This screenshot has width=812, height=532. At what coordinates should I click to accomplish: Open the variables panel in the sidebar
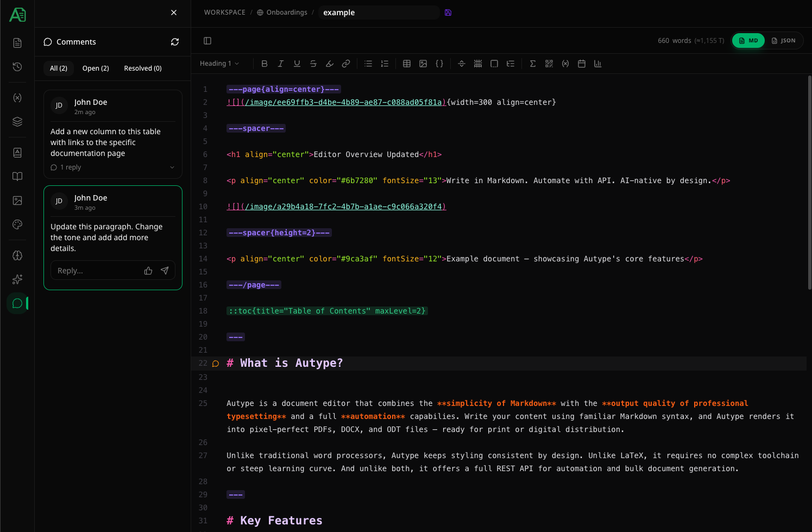coord(17,97)
